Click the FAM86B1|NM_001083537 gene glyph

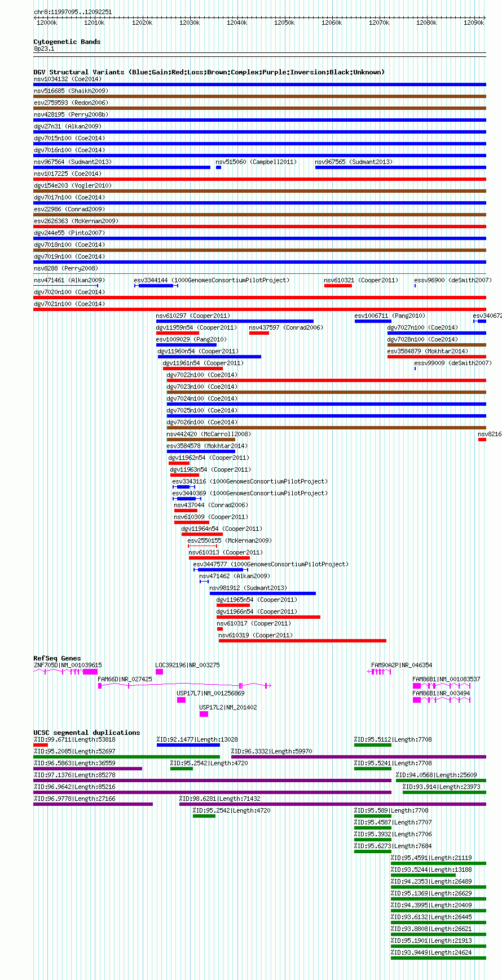[442, 686]
